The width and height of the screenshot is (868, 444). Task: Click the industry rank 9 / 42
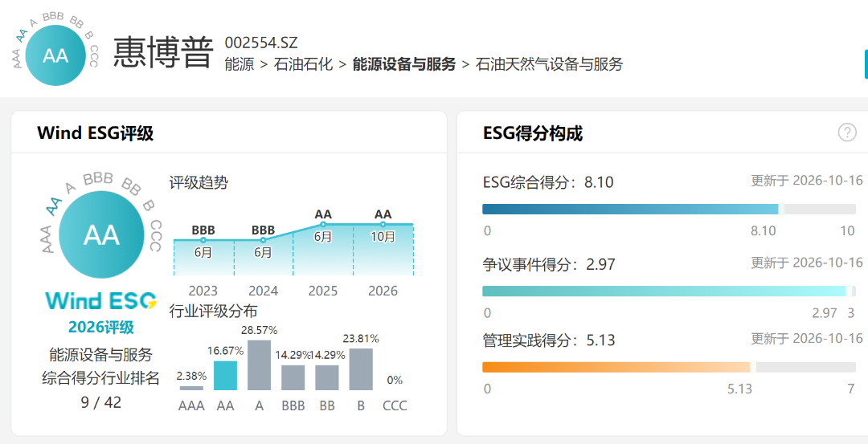pyautogui.click(x=100, y=402)
